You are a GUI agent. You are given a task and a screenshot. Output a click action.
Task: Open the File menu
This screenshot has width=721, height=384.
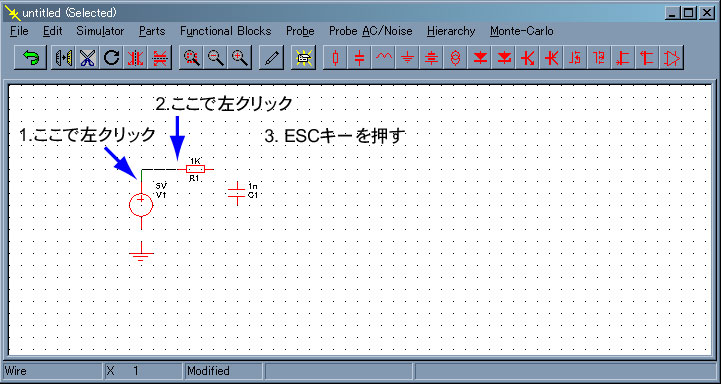pyautogui.click(x=19, y=31)
